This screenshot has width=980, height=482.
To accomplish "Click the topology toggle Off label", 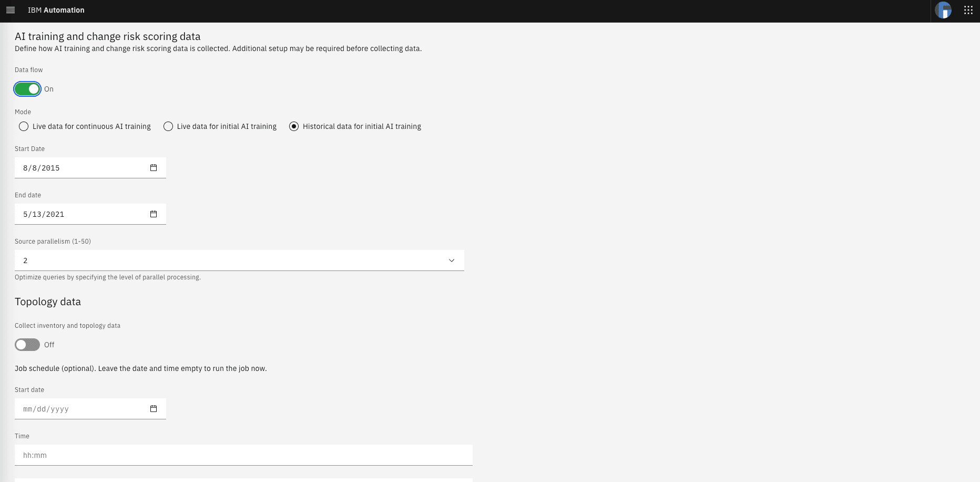I will 49,345.
